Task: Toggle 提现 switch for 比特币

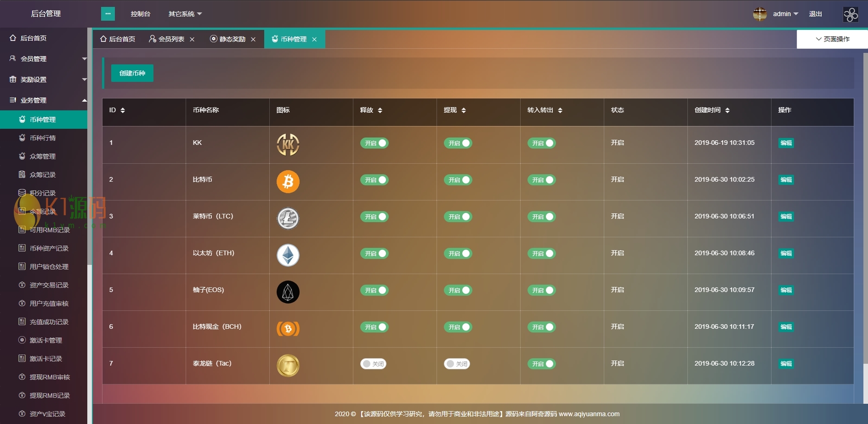Action: [458, 180]
